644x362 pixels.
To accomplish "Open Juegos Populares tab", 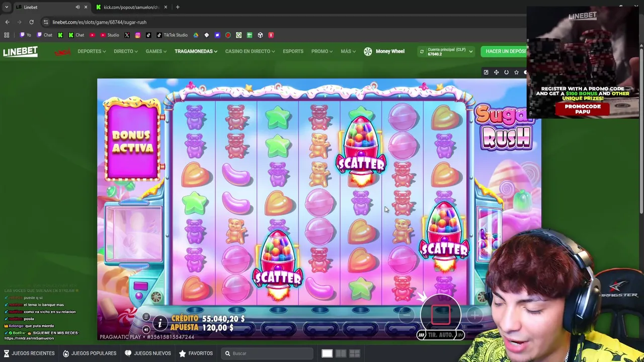I will (x=89, y=353).
